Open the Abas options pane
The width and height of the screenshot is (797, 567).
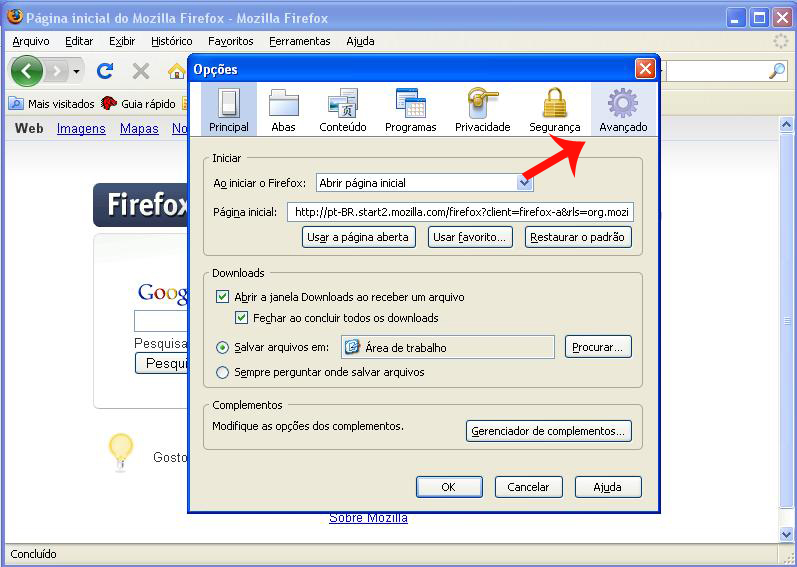283,110
